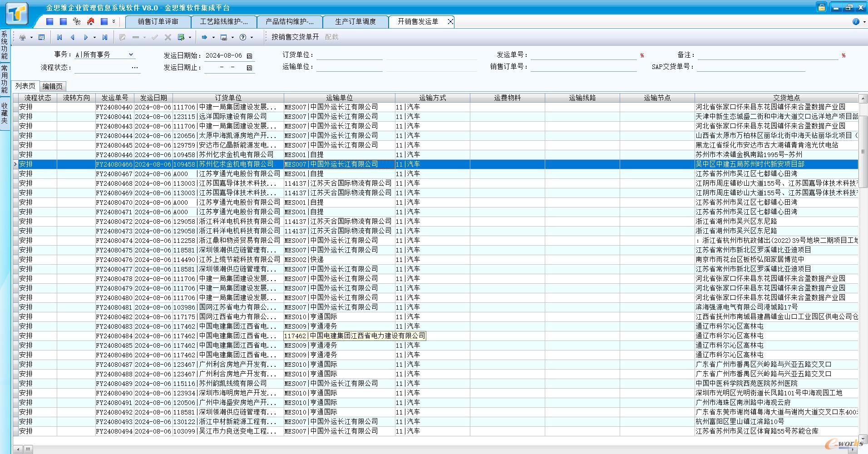The width and height of the screenshot is (868, 454).
Task: Click the checkmark confirm icon
Action: click(155, 37)
